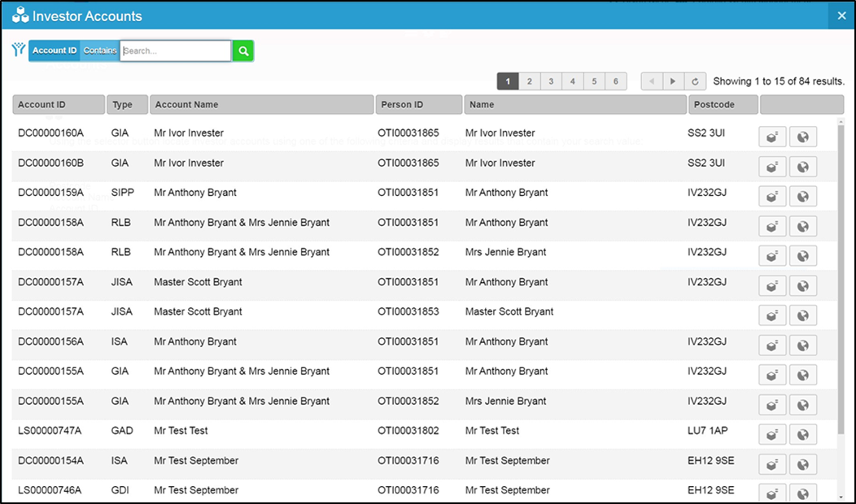Cube icon for JISA row with OTI00031851
Screen dimensions: 856x504
tap(772, 286)
